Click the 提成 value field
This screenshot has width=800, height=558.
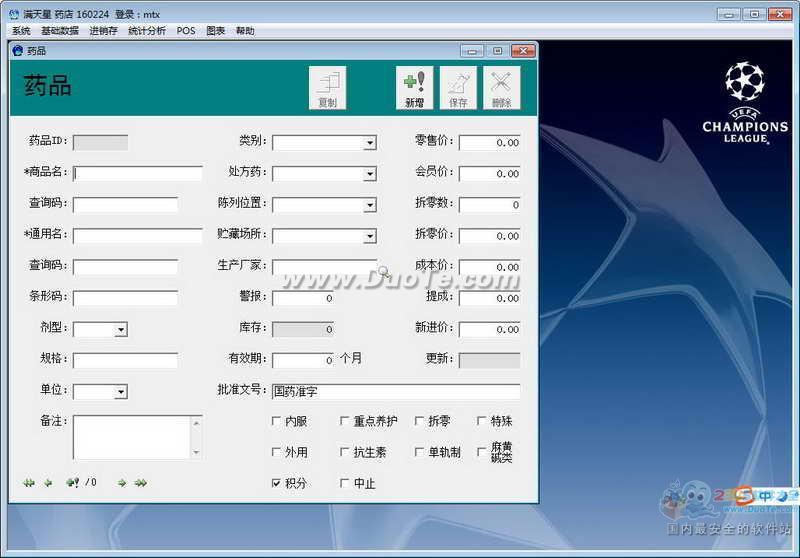pyautogui.click(x=489, y=298)
